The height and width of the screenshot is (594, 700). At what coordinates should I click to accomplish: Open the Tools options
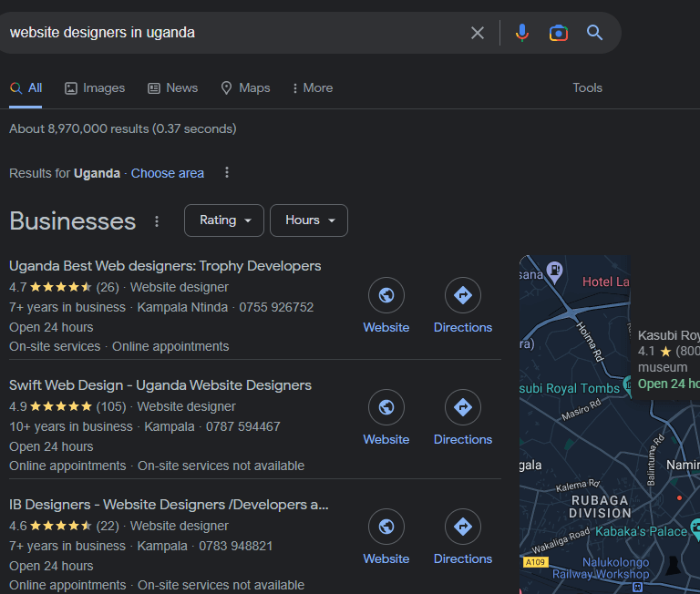[588, 88]
